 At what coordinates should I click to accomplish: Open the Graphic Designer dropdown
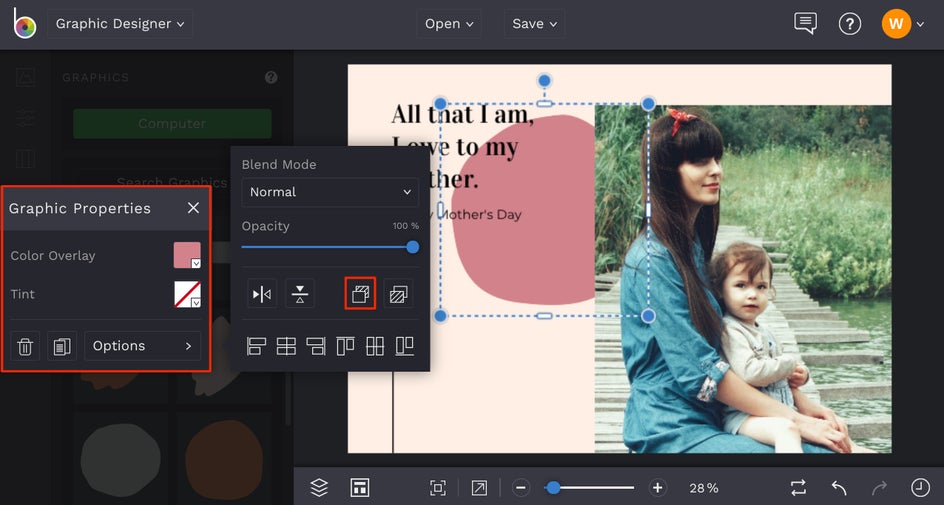click(120, 24)
